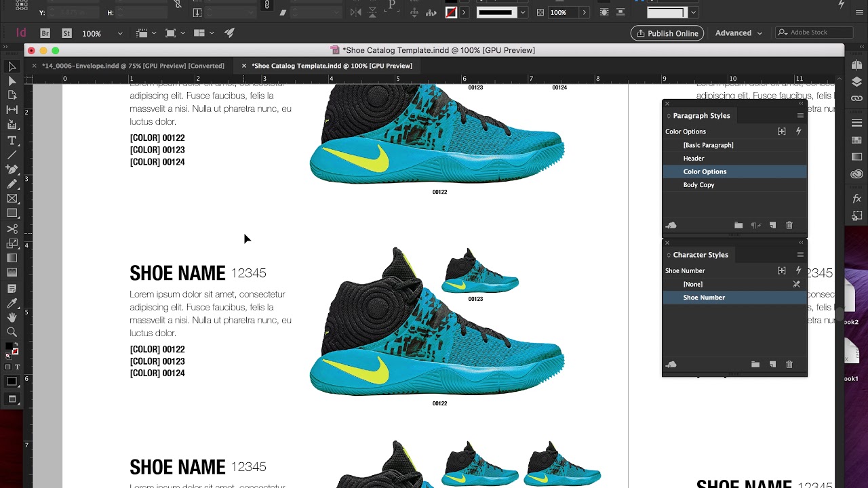Activate the Scissors tool
This screenshot has height=488, width=868.
click(x=12, y=228)
